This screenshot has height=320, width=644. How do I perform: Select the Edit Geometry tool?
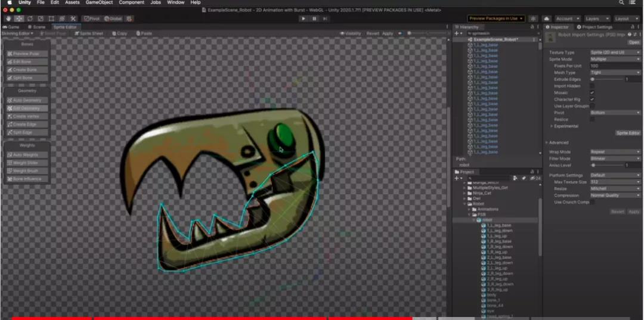tap(27, 108)
